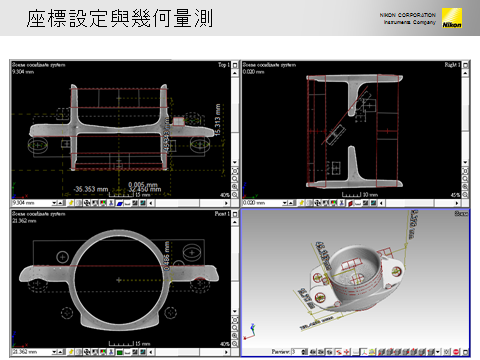Click the Front view horizontal scrollbar track
This screenshot has width=480, height=360.
coord(188,352)
